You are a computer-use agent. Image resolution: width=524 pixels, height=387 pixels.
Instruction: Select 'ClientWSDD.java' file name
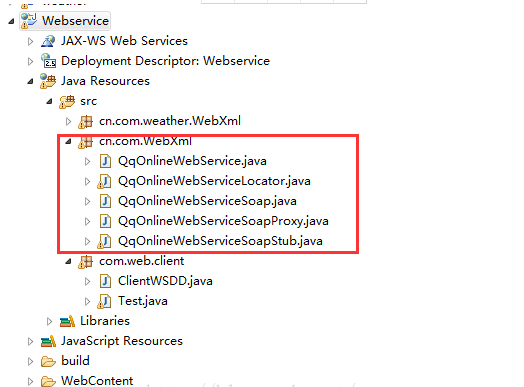point(165,281)
